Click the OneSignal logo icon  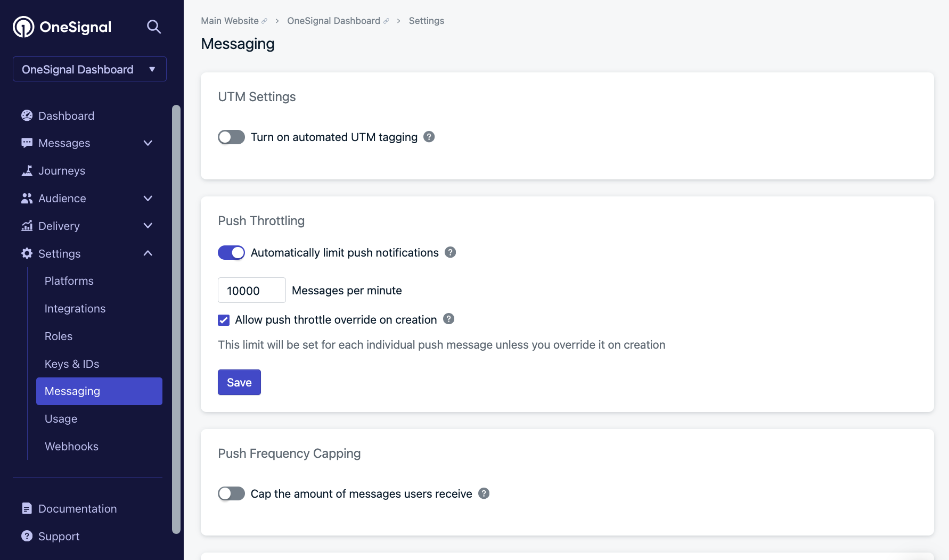click(23, 27)
